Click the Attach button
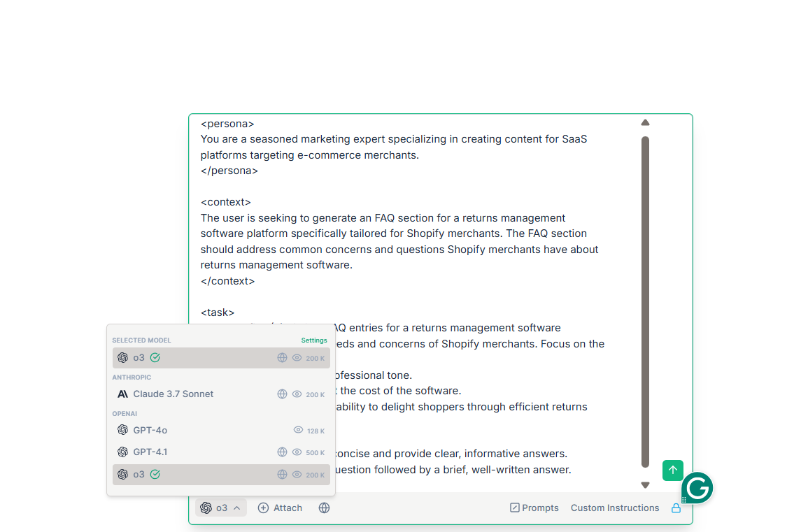 coord(280,508)
